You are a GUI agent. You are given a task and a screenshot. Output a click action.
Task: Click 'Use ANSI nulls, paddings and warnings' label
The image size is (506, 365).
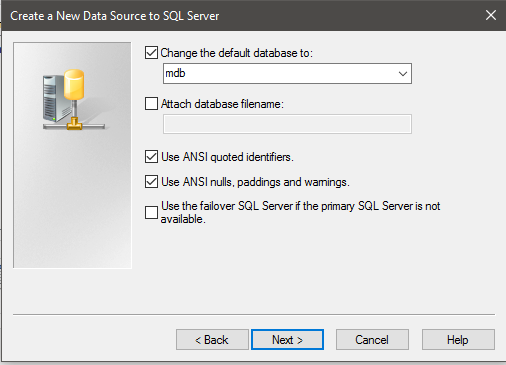tap(255, 182)
